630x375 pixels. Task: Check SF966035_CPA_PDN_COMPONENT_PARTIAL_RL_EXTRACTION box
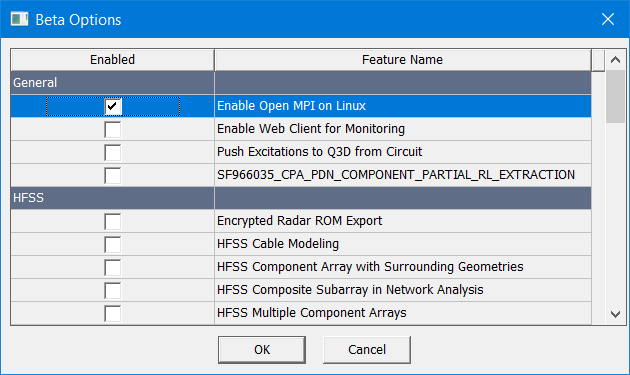click(x=112, y=175)
